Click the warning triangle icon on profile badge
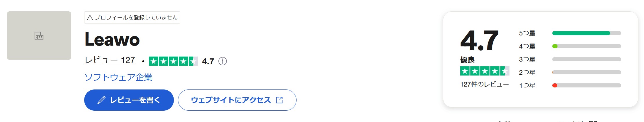This screenshot has height=122, width=644. click(x=90, y=18)
